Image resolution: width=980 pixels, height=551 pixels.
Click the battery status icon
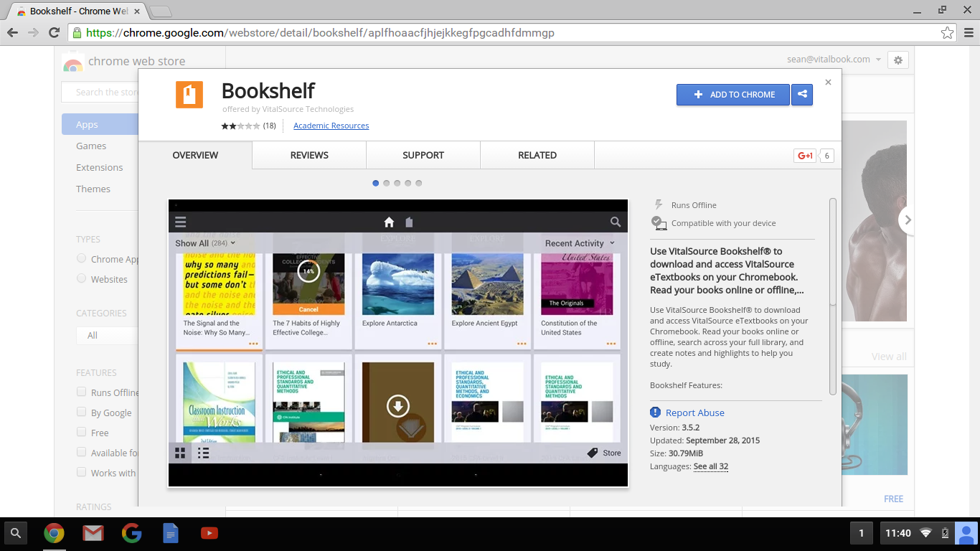(x=945, y=533)
